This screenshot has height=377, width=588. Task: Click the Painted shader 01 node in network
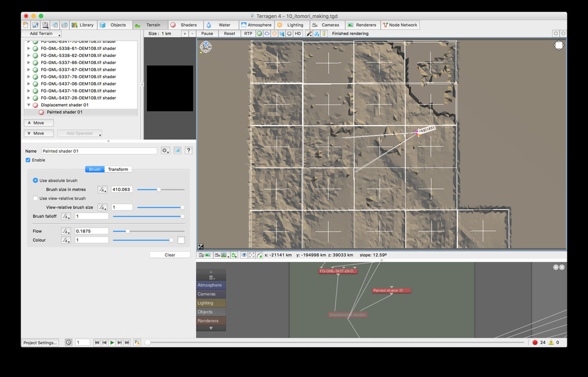pos(392,291)
